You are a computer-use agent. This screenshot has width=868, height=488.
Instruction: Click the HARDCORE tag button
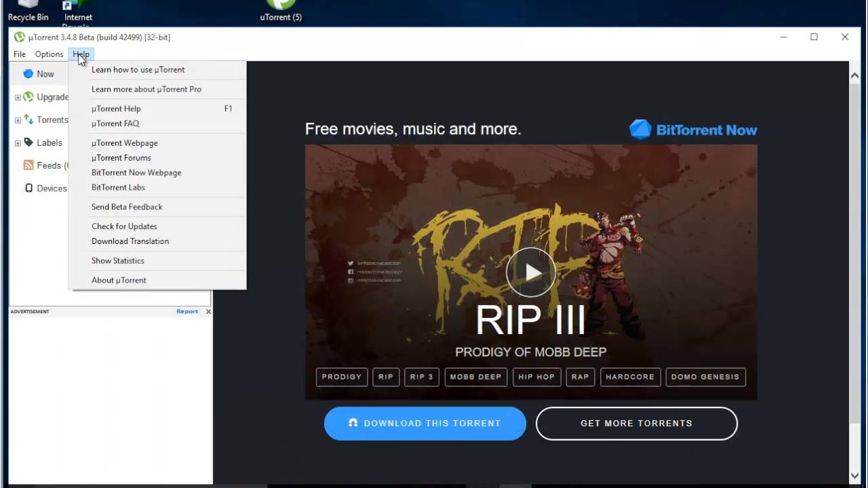[631, 377]
